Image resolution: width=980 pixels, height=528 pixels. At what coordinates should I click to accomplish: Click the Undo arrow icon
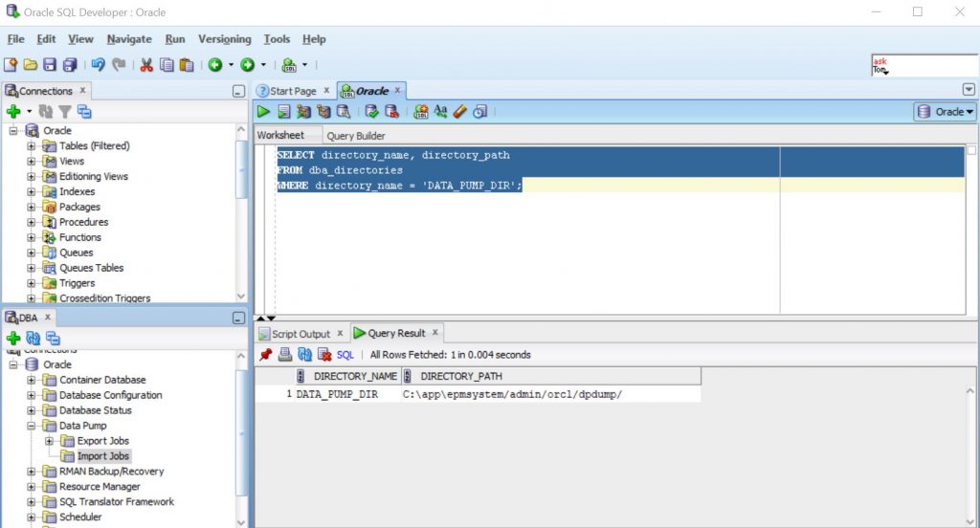pos(99,65)
